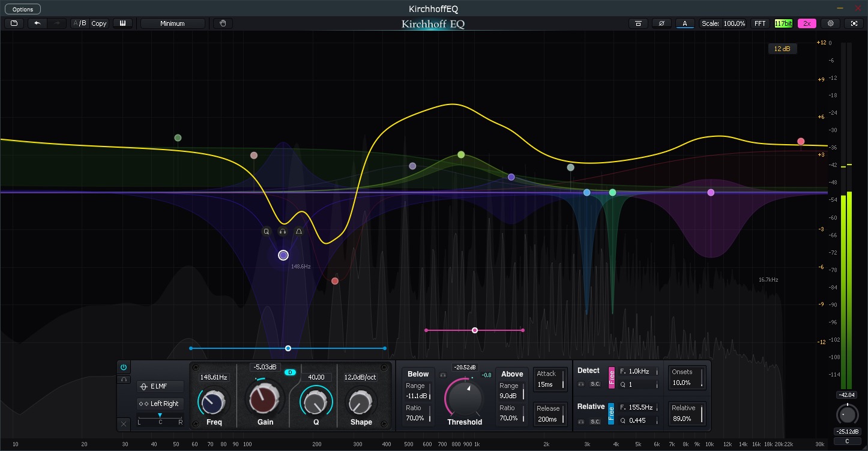Screen dimensions: 868x451
Task: Toggle the 117bit processing button
Action: (x=783, y=23)
